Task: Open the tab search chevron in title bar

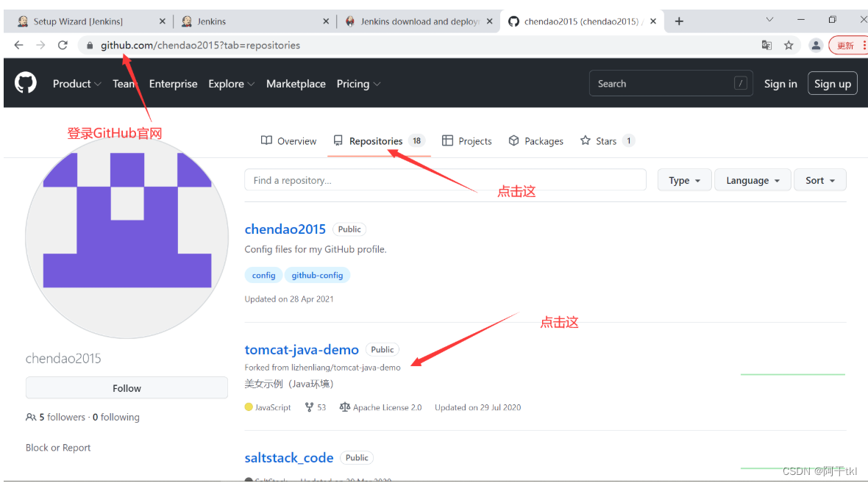Action: tap(769, 19)
